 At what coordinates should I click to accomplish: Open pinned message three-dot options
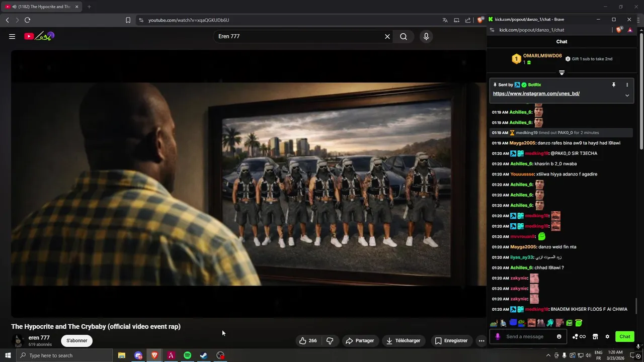[627, 85]
